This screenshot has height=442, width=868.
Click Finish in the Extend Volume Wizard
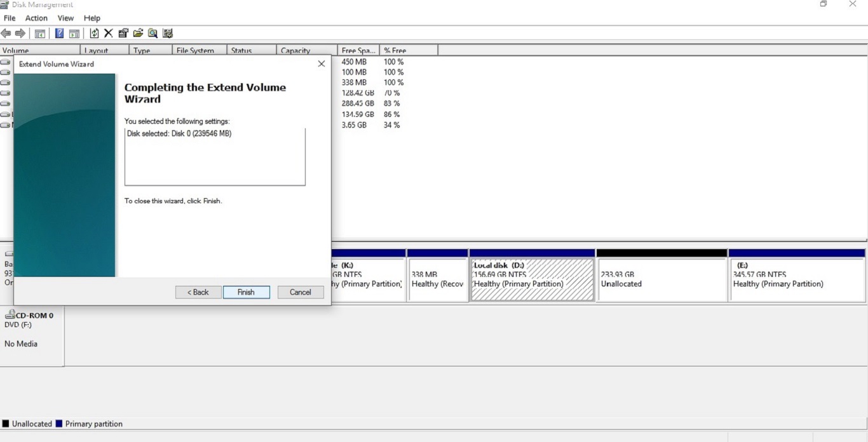pos(246,292)
